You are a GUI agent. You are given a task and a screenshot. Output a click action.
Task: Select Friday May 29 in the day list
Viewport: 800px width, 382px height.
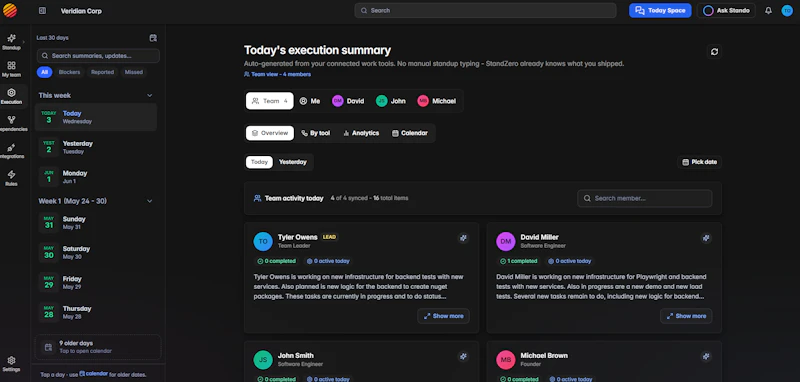click(96, 282)
